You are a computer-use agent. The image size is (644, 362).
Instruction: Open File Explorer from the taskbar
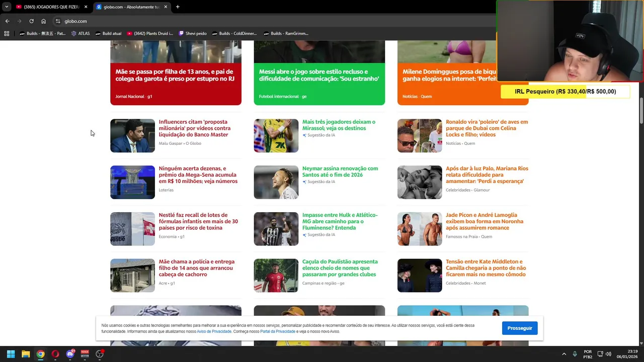coord(26,354)
